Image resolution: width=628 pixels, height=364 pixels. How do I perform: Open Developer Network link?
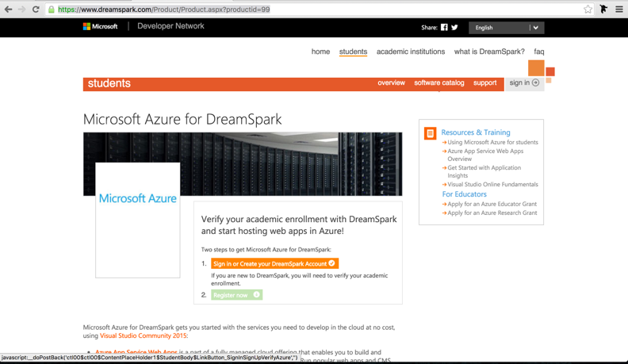pyautogui.click(x=170, y=26)
